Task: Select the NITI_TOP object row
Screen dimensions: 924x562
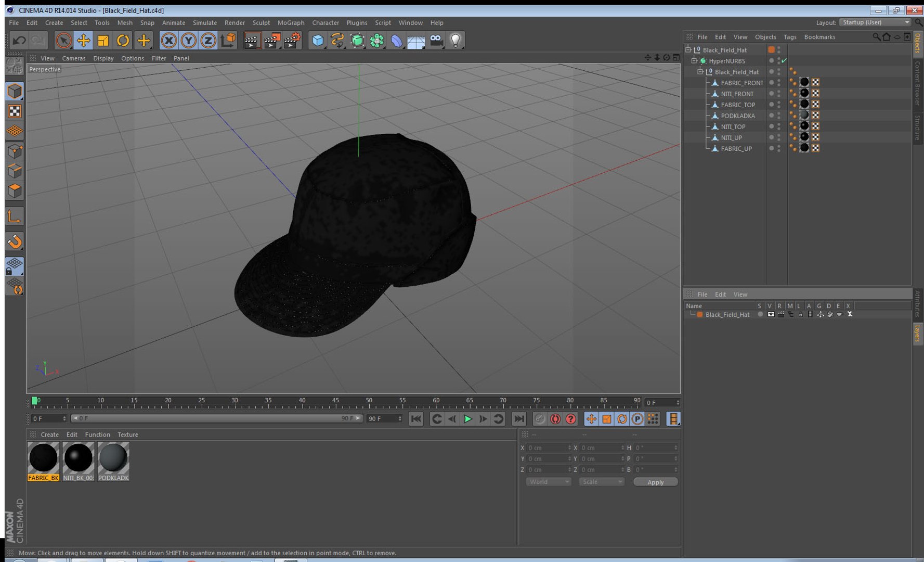Action: pos(733,126)
